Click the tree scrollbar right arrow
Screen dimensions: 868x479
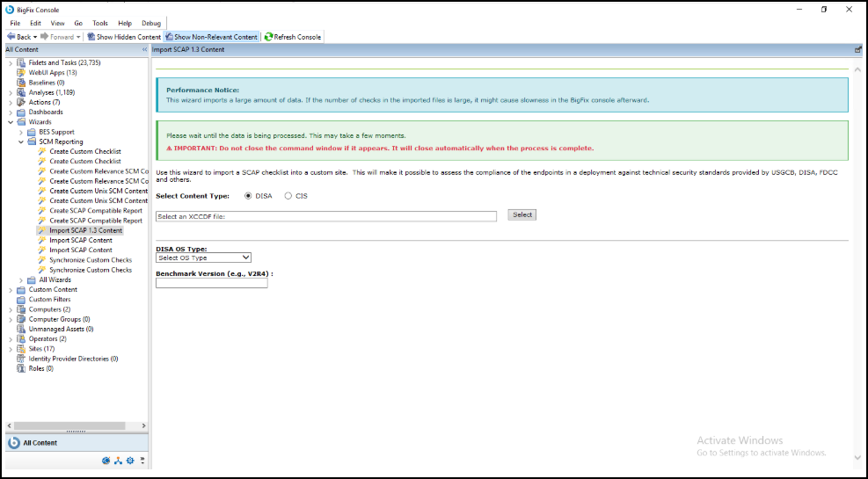(144, 426)
